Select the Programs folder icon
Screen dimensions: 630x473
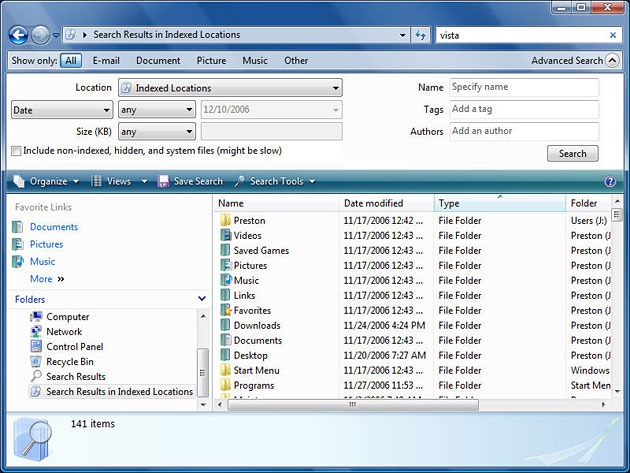click(x=226, y=385)
